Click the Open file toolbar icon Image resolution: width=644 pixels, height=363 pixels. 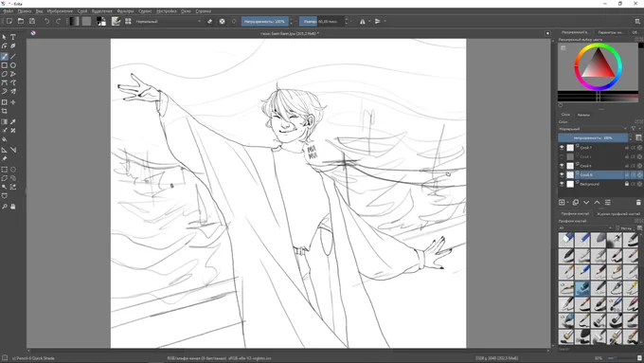click(21, 21)
